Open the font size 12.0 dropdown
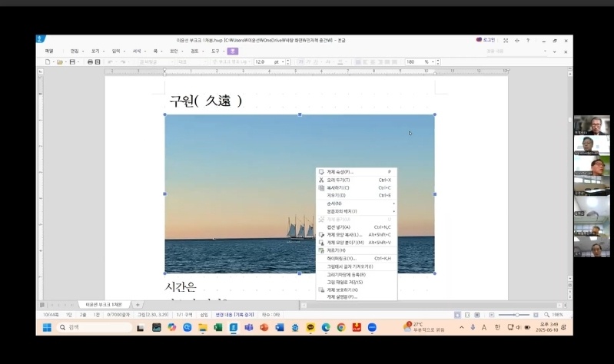The image size is (614, 364). click(x=281, y=61)
